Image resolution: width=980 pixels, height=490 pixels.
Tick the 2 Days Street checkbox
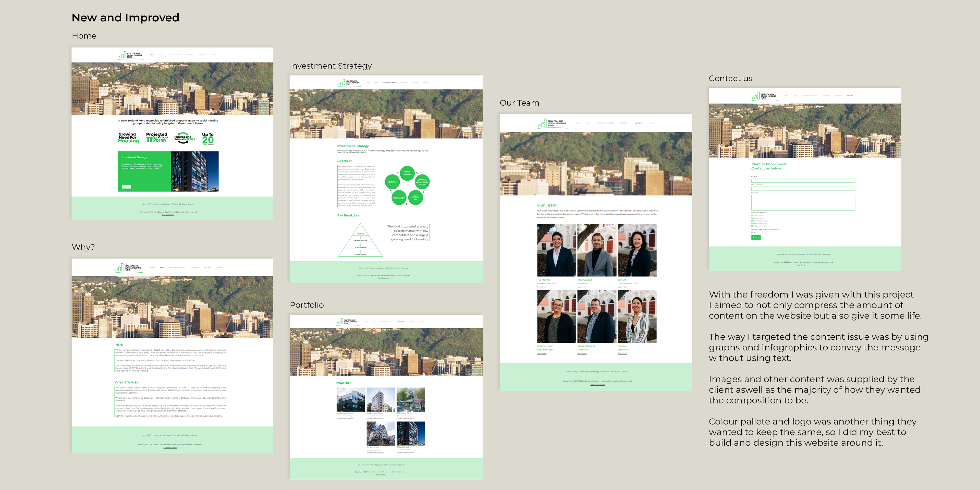tap(752, 216)
